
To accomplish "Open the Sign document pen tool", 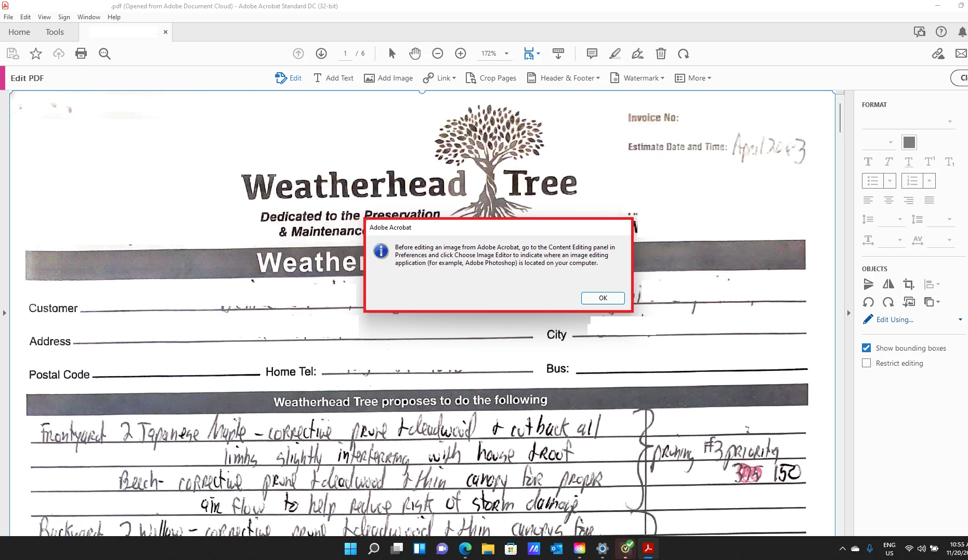I will point(637,54).
